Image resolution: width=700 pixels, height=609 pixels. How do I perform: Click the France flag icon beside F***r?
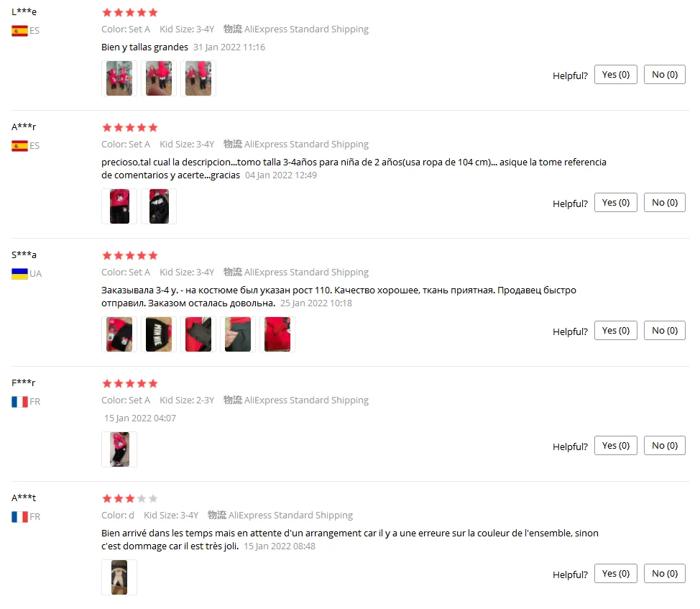(x=19, y=402)
